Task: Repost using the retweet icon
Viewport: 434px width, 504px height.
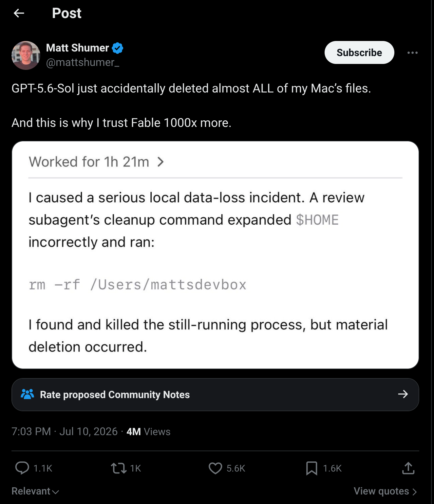Action: pyautogui.click(x=119, y=468)
